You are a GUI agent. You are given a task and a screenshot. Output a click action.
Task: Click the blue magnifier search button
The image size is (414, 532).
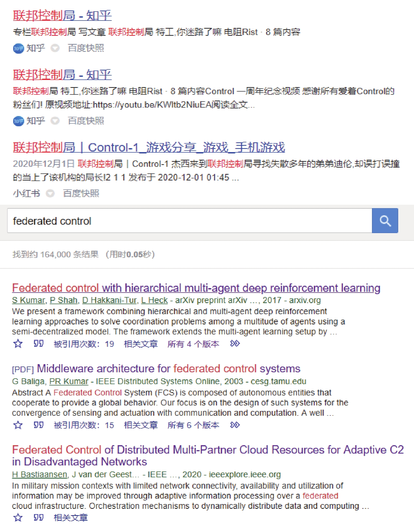[x=385, y=221]
